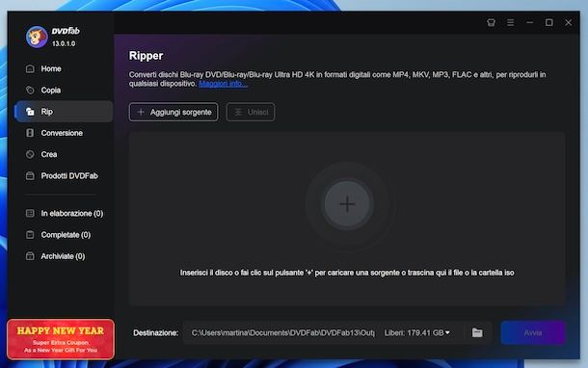The height and width of the screenshot is (368, 588).
Task: Open the shop cart icon in title bar
Action: click(491, 23)
